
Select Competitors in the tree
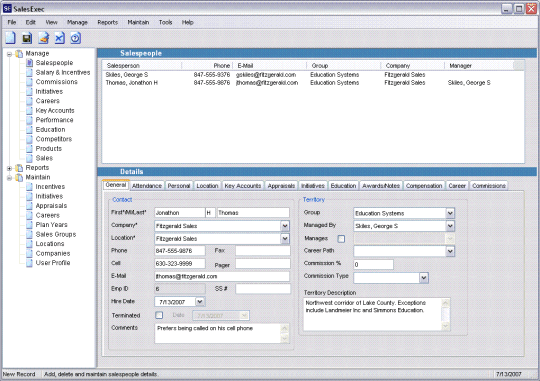click(54, 139)
